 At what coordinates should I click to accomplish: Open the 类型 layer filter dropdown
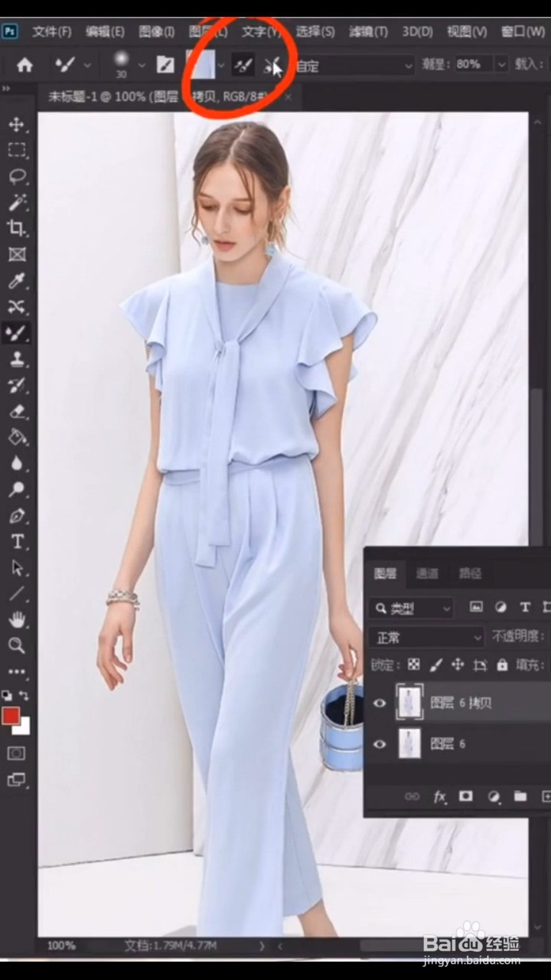click(412, 608)
